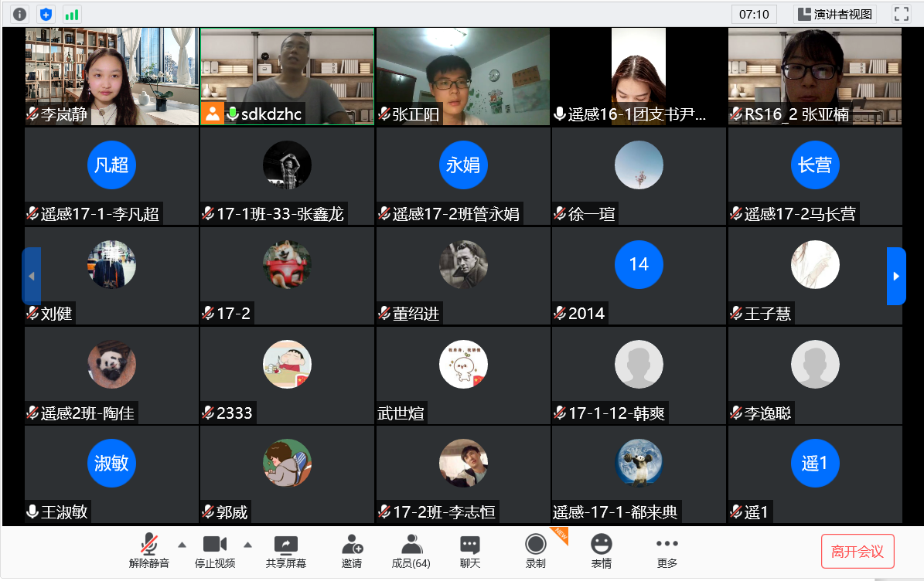
Task: Go to previous page of participants
Action: pos(32,276)
